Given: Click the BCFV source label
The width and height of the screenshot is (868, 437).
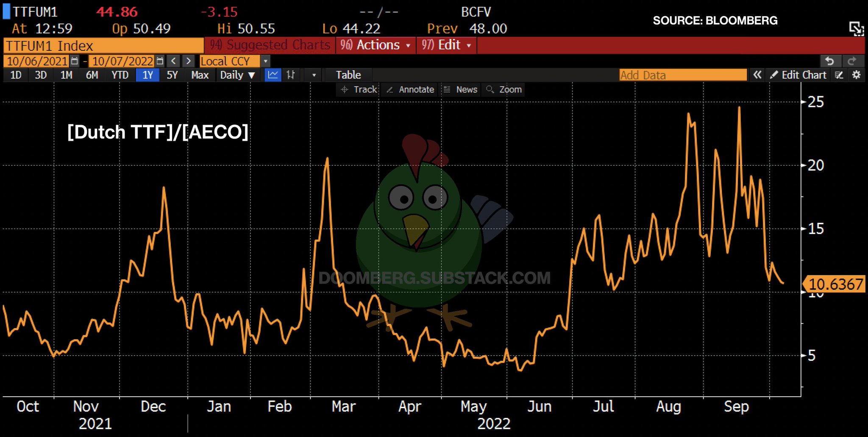Looking at the screenshot, I should [476, 12].
